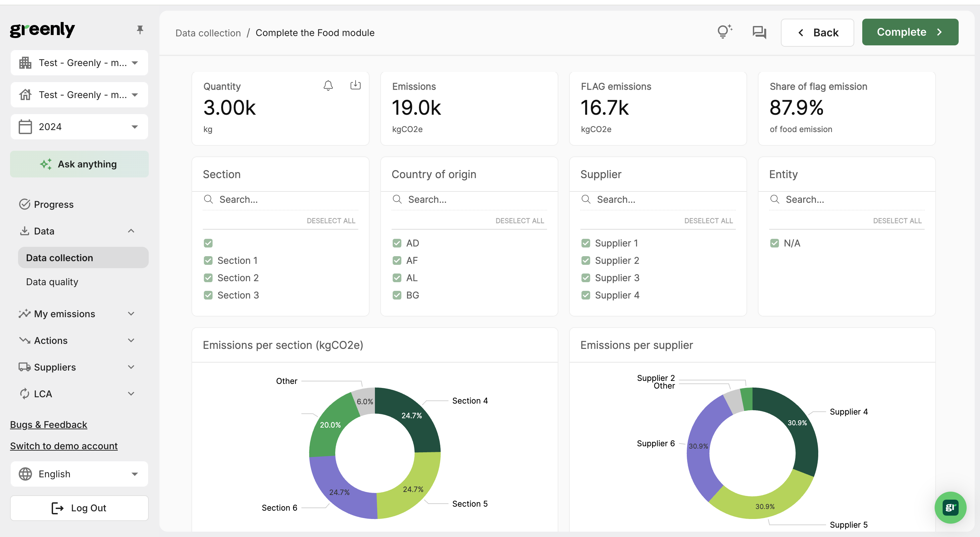Viewport: 980px width, 537px height.
Task: Click Ask anything button
Action: pos(79,164)
